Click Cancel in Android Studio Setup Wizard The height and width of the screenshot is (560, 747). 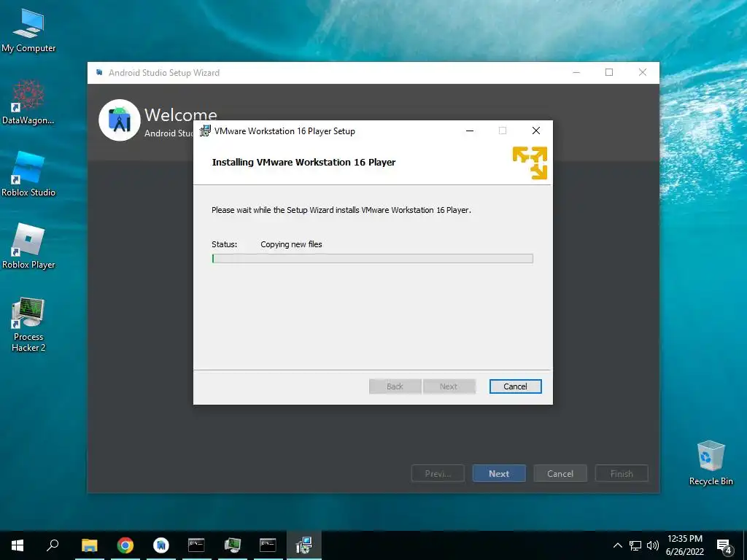(560, 473)
